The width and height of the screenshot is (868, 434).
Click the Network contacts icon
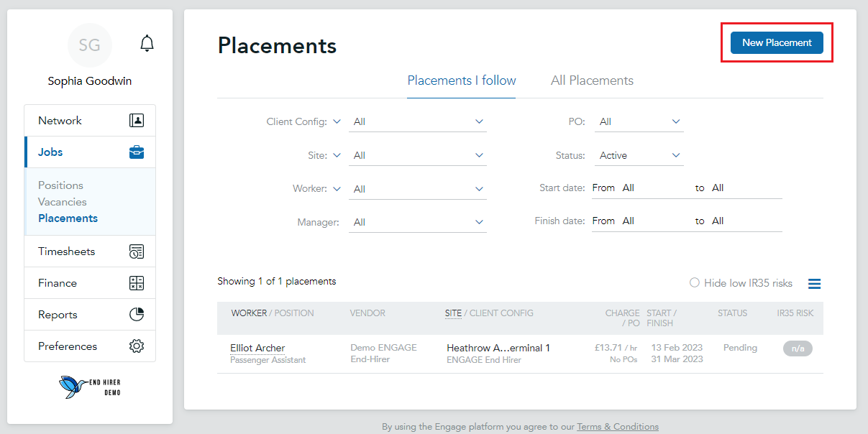tap(137, 121)
